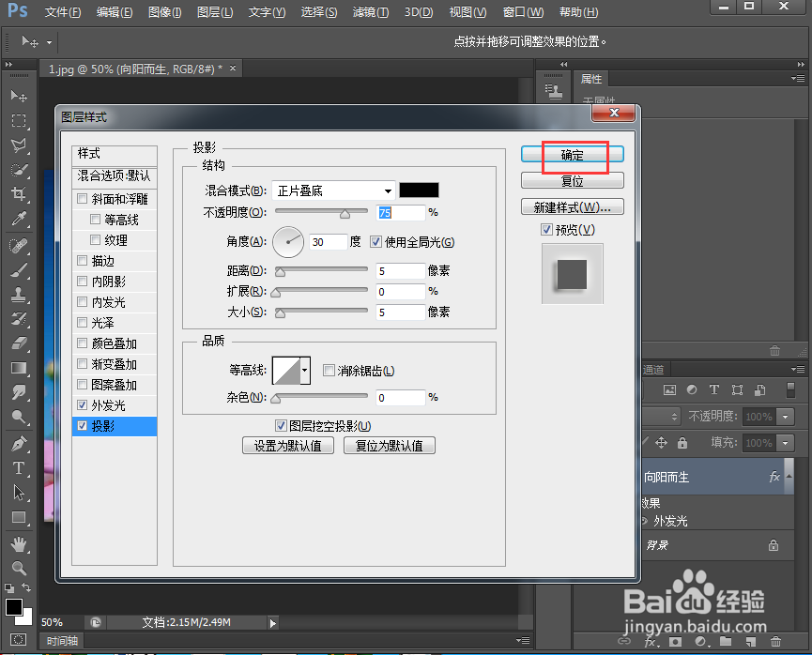The width and height of the screenshot is (812, 655).
Task: Open the status bar info arrow
Action: (x=273, y=623)
